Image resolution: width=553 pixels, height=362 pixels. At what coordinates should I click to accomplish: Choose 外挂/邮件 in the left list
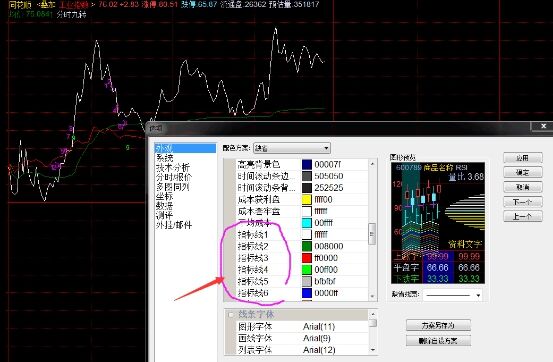pos(174,225)
